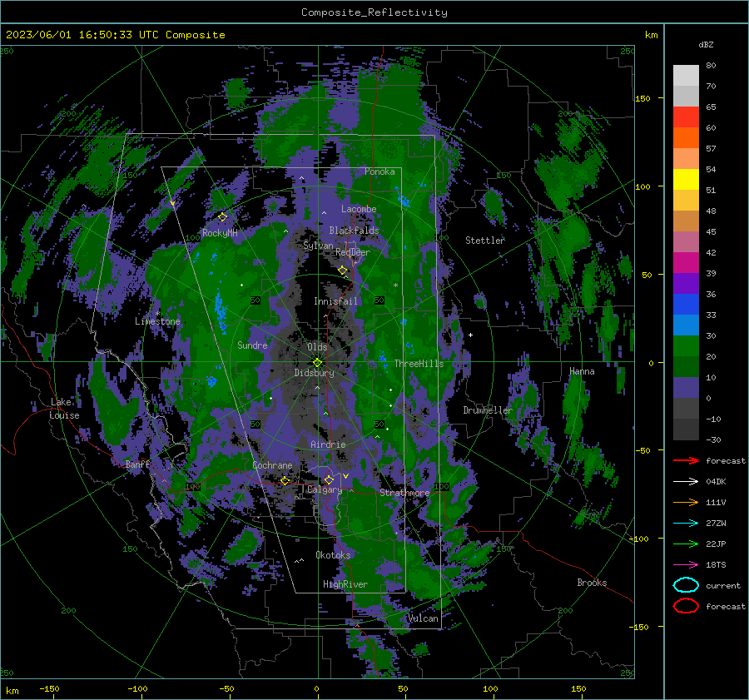Click the ThreeHills town label
The image size is (749, 700).
[419, 364]
